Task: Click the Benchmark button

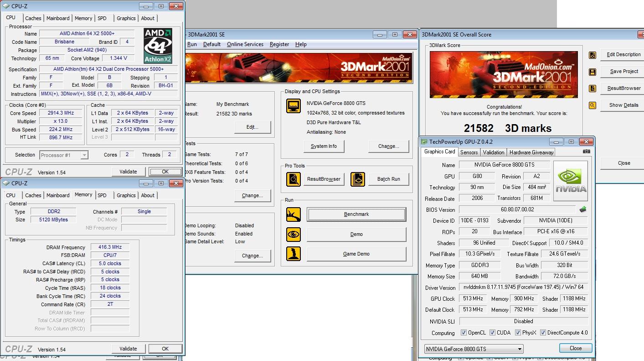Action: coord(356,214)
